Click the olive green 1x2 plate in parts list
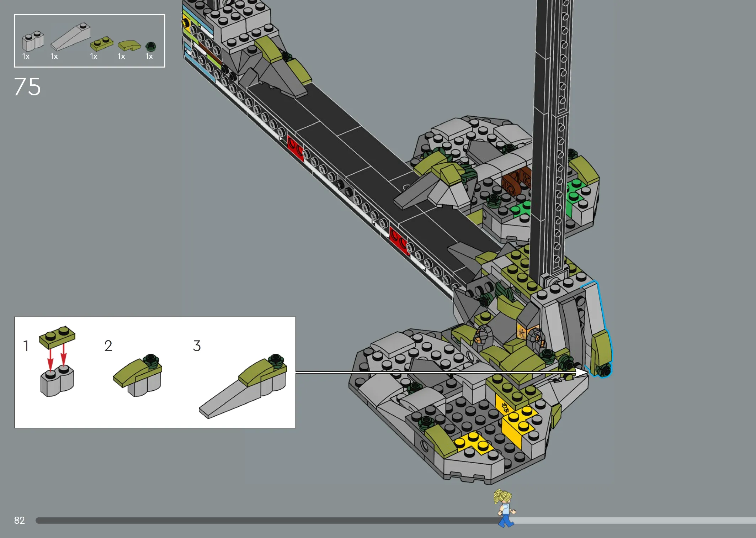 [x=101, y=43]
